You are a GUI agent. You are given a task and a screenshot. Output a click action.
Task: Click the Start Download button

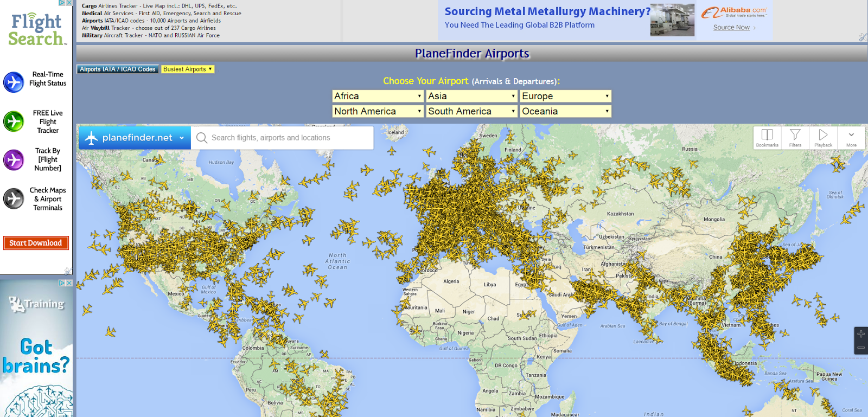[x=36, y=243]
